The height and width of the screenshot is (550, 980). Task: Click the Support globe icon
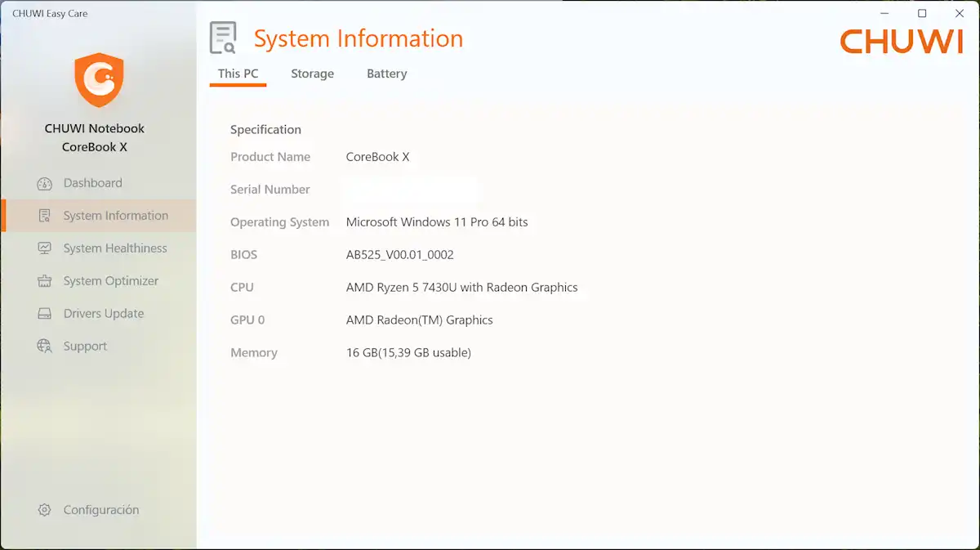pos(45,347)
